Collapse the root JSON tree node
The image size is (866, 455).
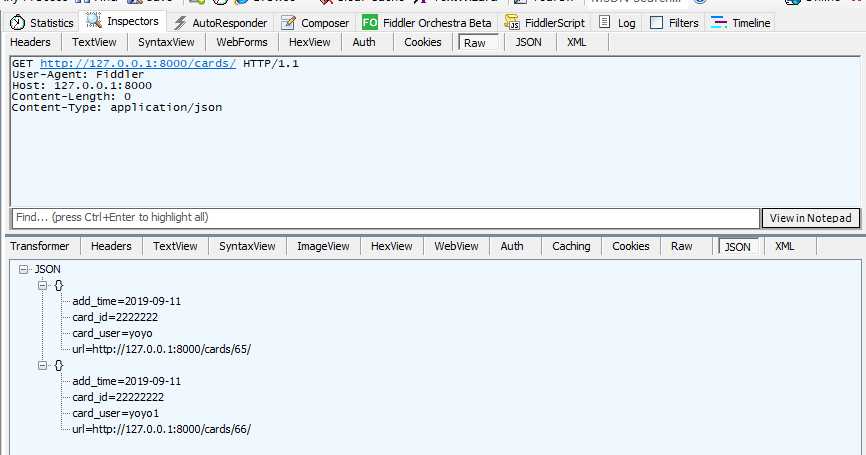pos(23,269)
